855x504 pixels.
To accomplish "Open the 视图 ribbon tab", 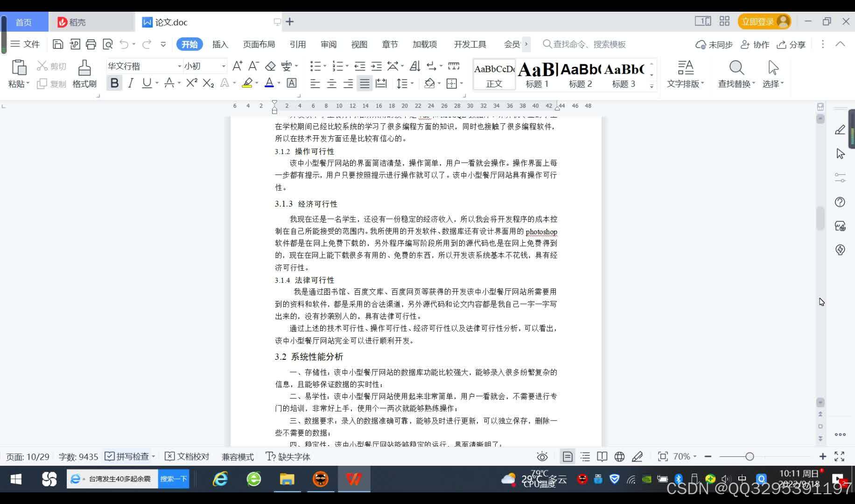I will 359,44.
